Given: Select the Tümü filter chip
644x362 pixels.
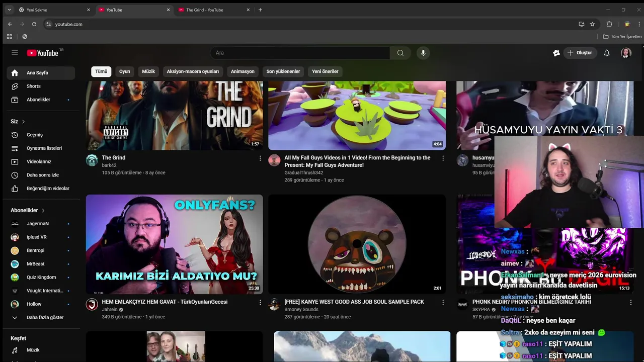Looking at the screenshot, I should click(101, 71).
